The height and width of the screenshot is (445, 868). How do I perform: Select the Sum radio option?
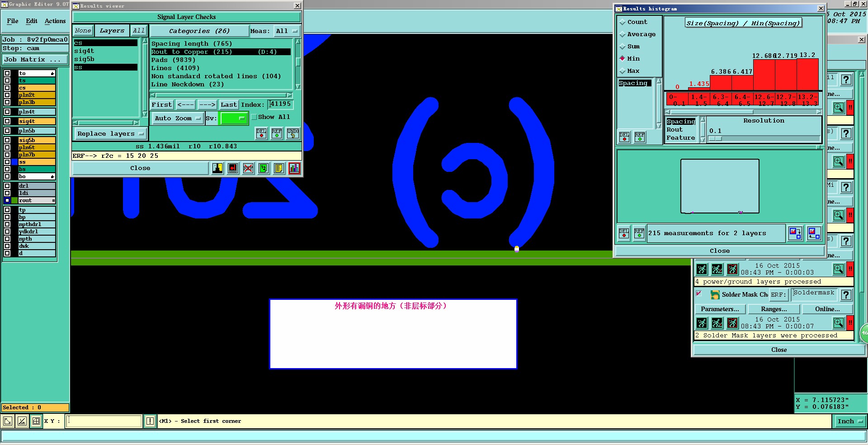pyautogui.click(x=623, y=47)
